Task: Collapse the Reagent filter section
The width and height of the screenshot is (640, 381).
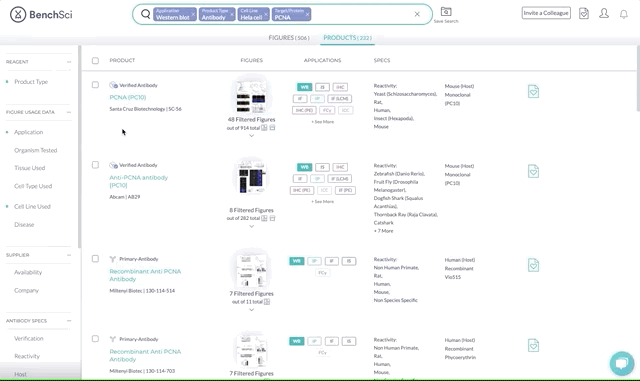Action: pos(69,62)
